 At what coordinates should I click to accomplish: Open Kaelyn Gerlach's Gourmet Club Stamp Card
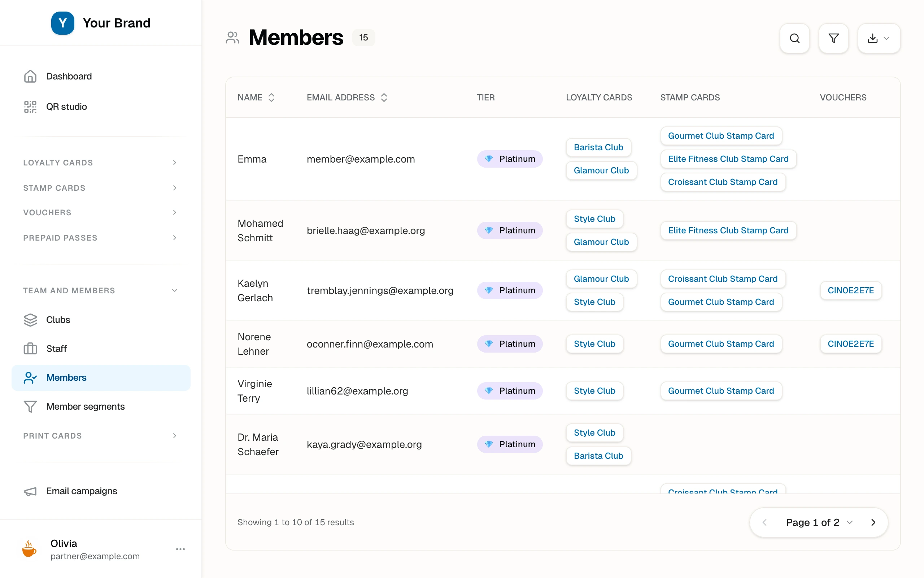click(x=721, y=302)
